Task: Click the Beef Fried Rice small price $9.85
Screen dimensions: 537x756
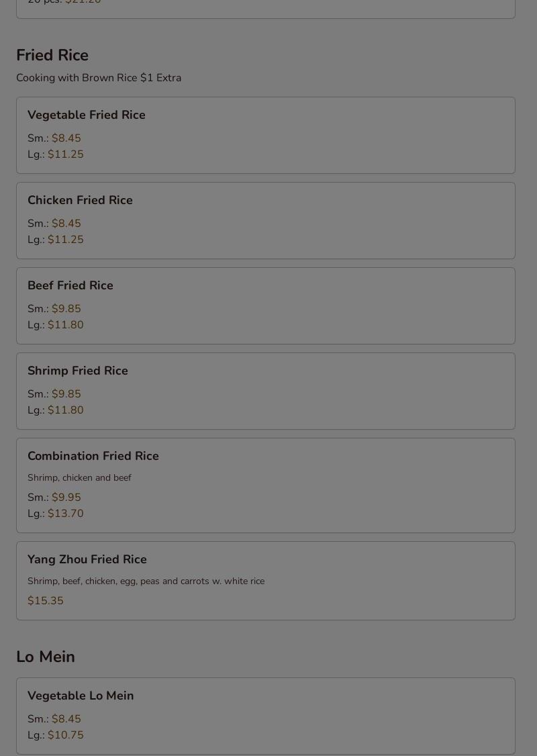Action: (x=66, y=309)
